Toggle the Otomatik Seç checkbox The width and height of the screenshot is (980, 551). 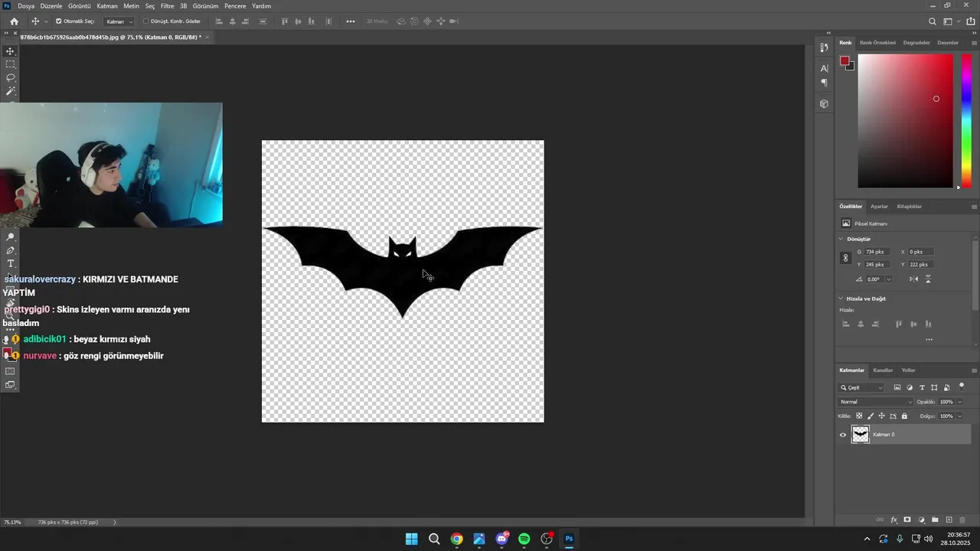point(59,21)
